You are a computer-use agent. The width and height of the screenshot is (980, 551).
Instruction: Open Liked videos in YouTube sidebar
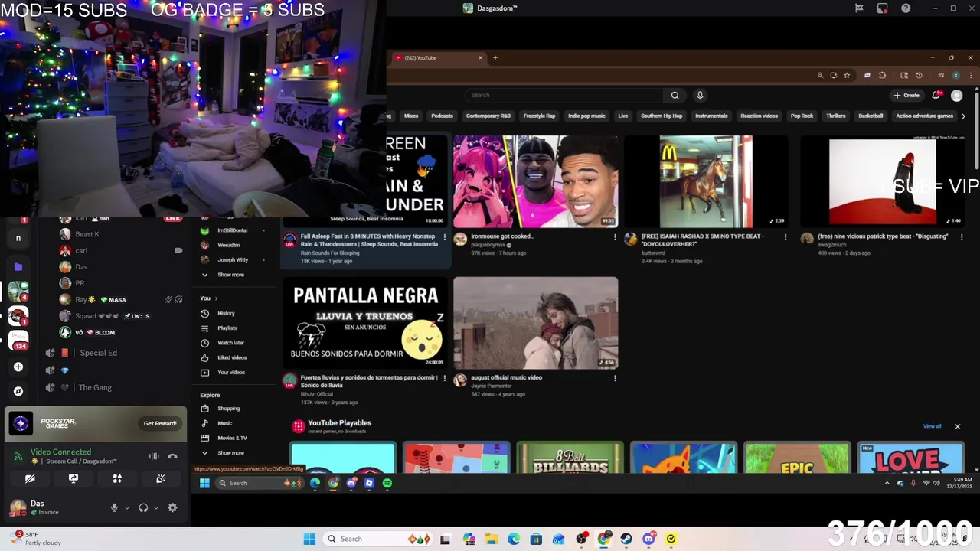232,357
